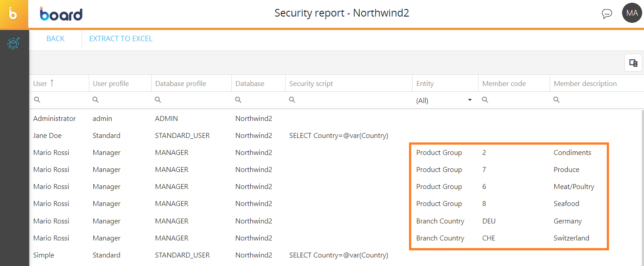644x266 pixels.
Task: Select the Administrator user row
Action: [x=54, y=119]
